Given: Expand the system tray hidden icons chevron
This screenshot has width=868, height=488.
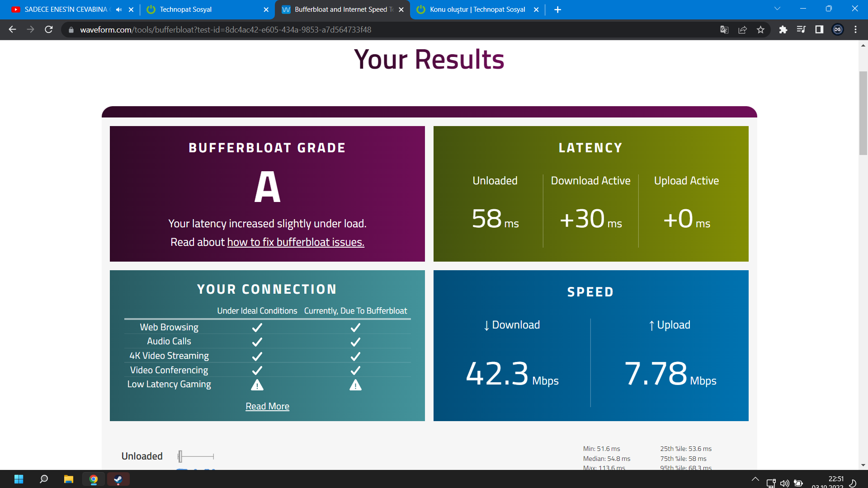Looking at the screenshot, I should (x=755, y=479).
